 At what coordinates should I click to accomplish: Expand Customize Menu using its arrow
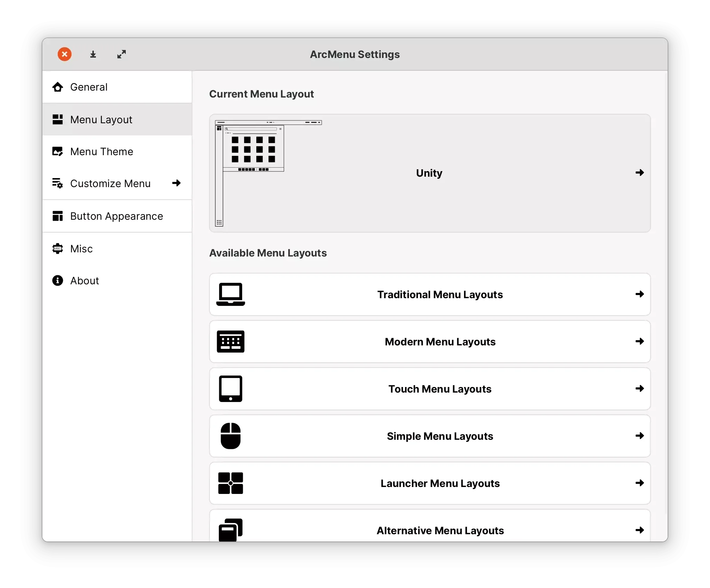click(x=176, y=183)
